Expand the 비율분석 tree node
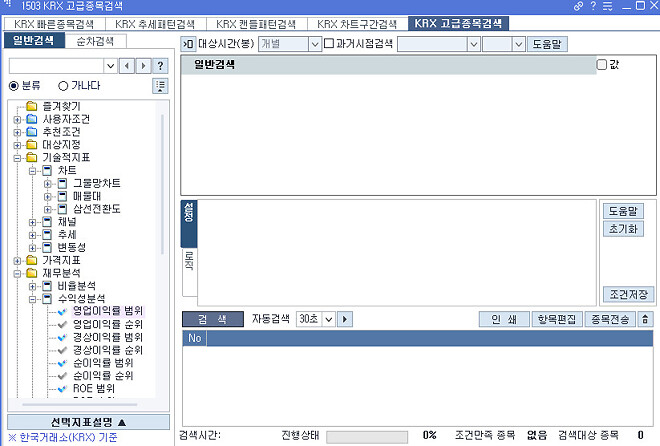 pos(32,287)
